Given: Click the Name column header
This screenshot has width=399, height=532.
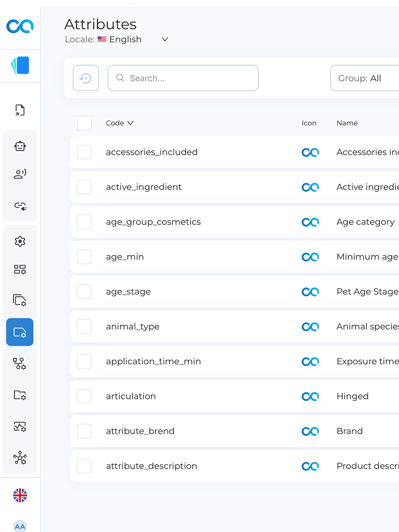Looking at the screenshot, I should click(x=347, y=123).
